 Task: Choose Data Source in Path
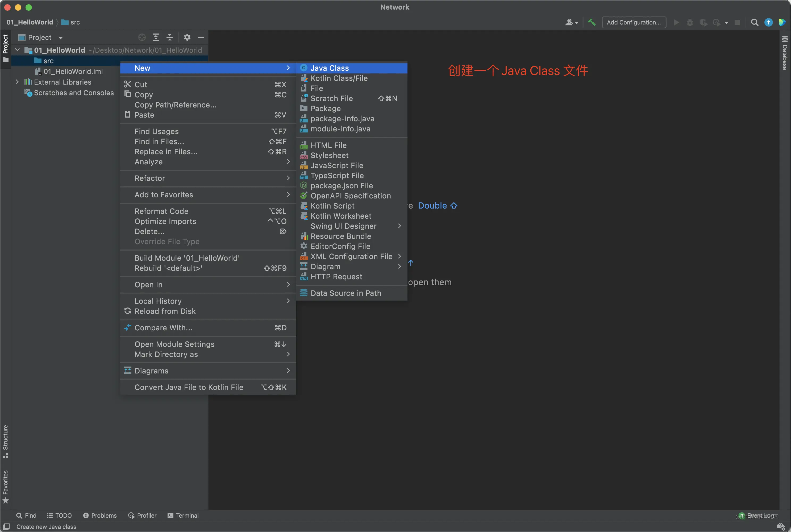352,293
